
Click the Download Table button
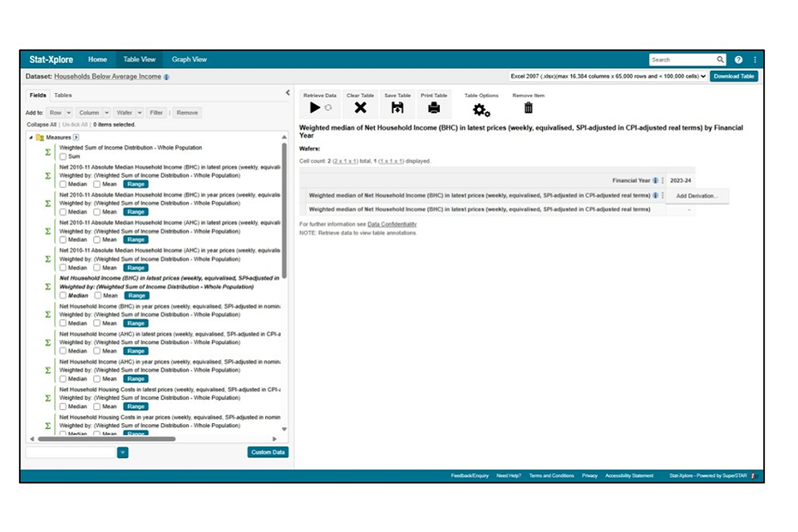click(x=734, y=76)
